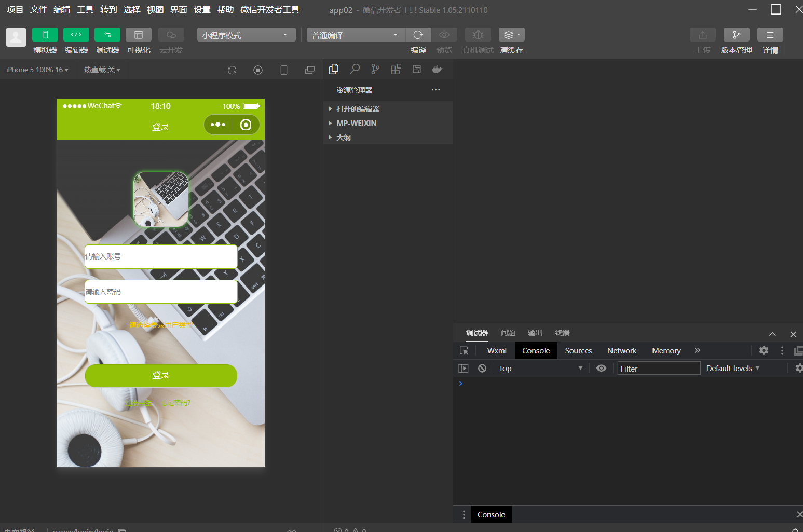
Task: Open the 资源管理器 more options menu
Action: pos(435,90)
